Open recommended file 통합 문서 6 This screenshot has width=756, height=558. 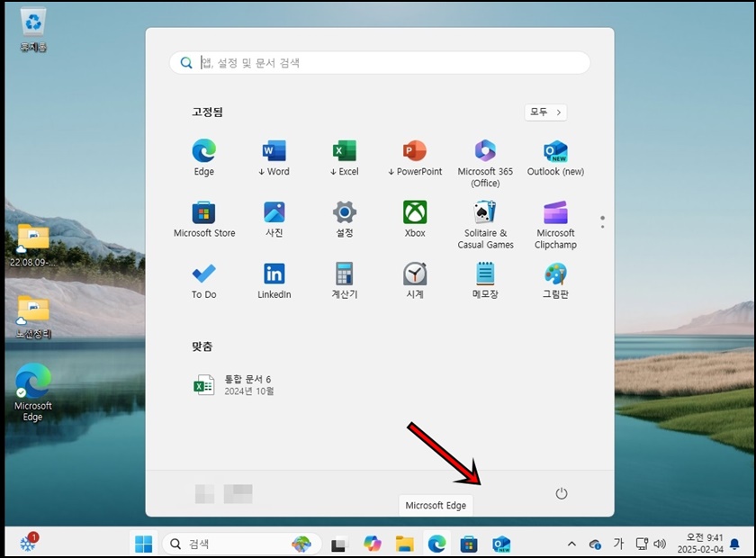point(234,385)
